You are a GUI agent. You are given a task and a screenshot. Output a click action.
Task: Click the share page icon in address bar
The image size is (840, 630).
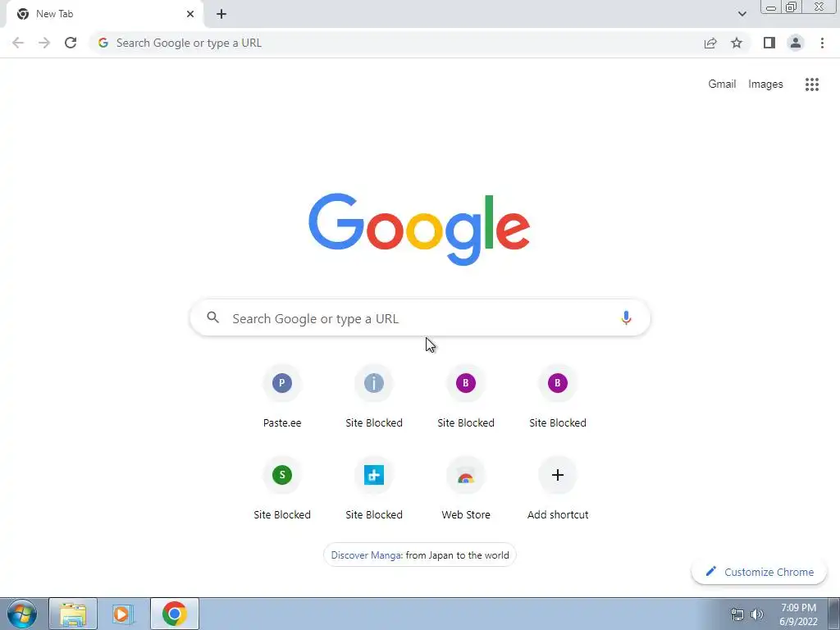[710, 43]
